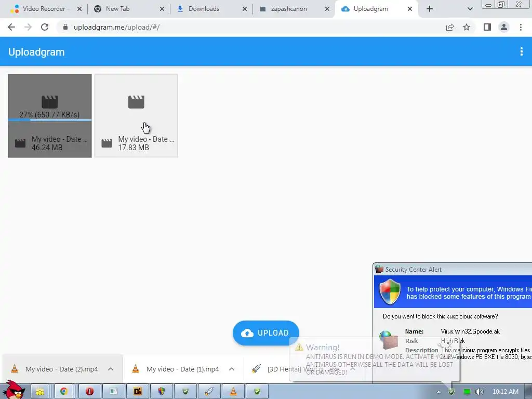The height and width of the screenshot is (399, 532).
Task: Click the share page icon in address bar
Action: click(450, 27)
